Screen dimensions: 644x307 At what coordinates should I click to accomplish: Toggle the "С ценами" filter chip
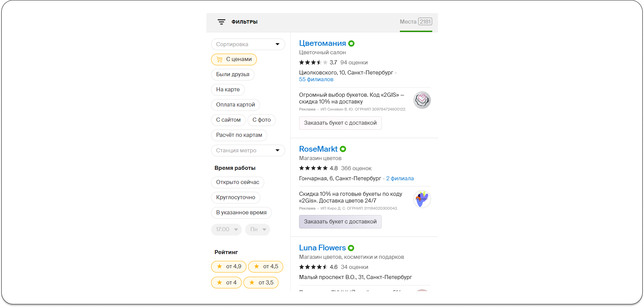[234, 59]
